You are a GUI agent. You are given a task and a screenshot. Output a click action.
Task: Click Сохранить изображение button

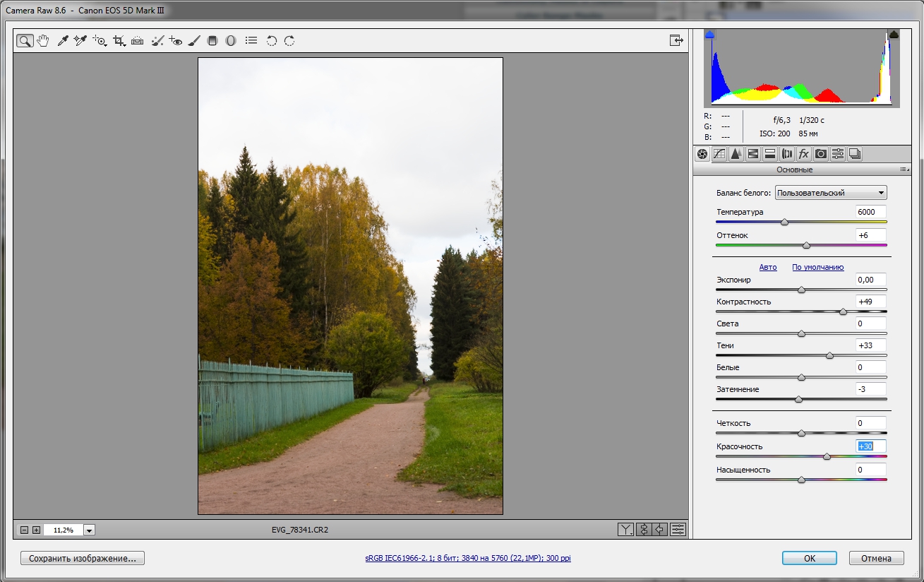[x=83, y=558]
